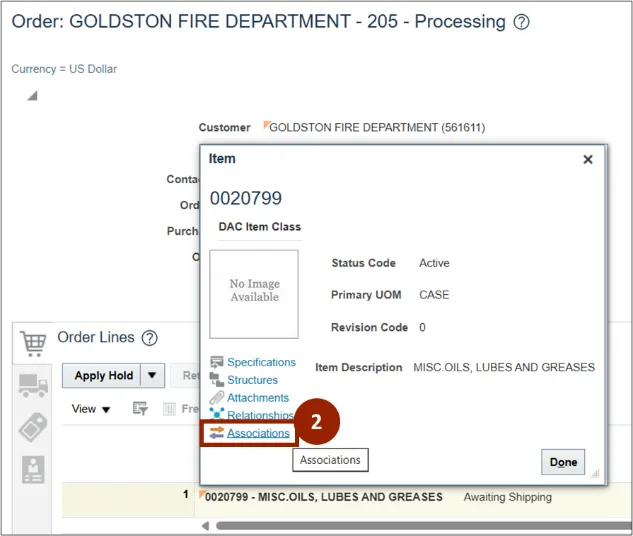Image resolution: width=633 pixels, height=536 pixels.
Task: Select the price tag side tab
Action: 33,427
